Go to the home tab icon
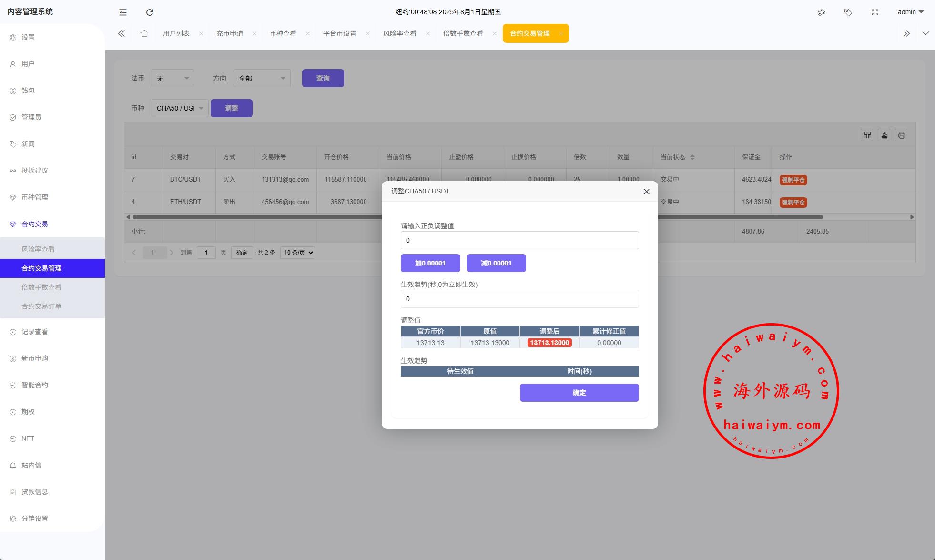This screenshot has height=560, width=935. (144, 33)
